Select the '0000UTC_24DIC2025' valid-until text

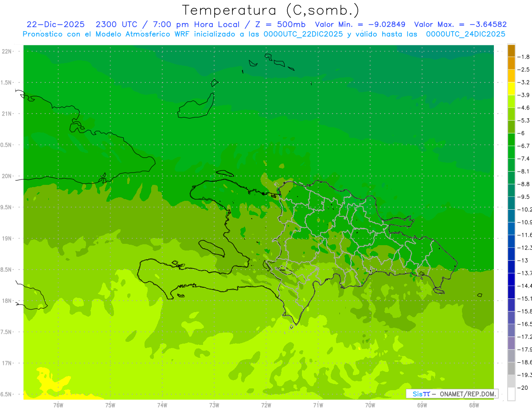tap(465, 34)
